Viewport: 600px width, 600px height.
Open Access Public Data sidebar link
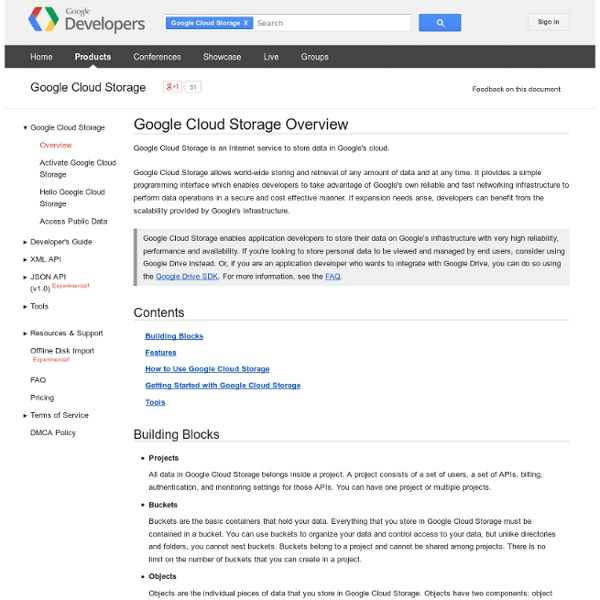tap(73, 221)
